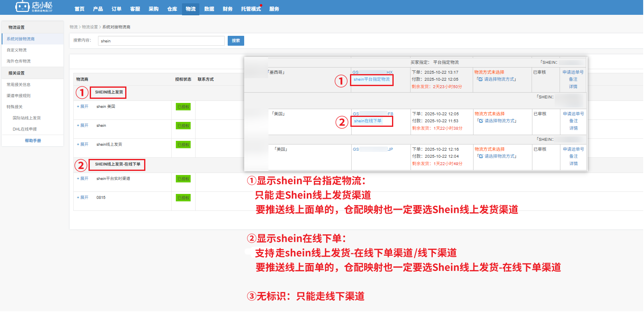The image size is (644, 315).
Task: Click the 已授权 badge for shein 美国
Action: pyautogui.click(x=183, y=107)
